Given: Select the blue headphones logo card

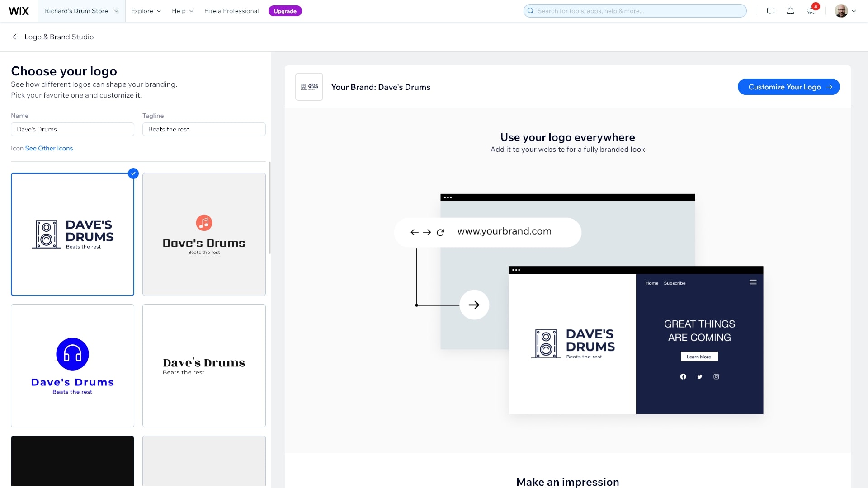Looking at the screenshot, I should click(72, 366).
